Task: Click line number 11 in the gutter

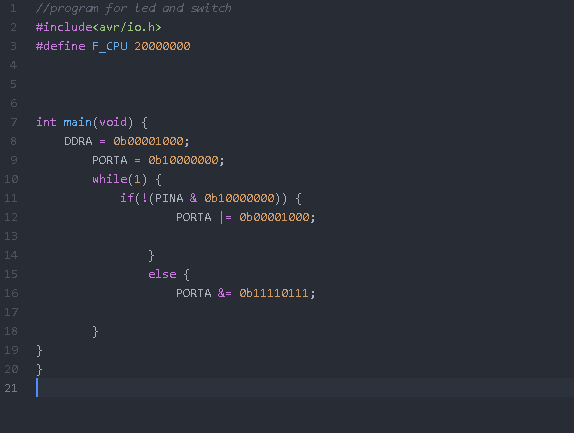Action: 11,198
